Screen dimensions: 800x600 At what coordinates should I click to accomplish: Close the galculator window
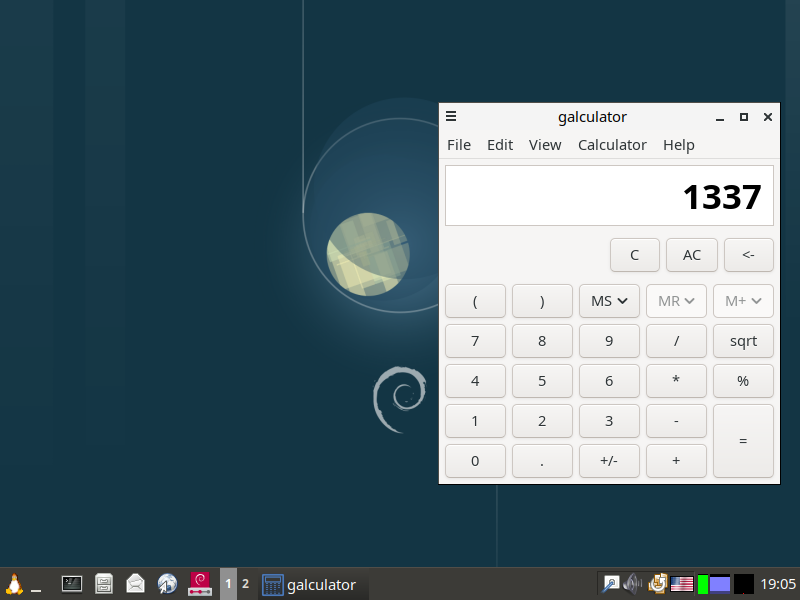coord(767,117)
